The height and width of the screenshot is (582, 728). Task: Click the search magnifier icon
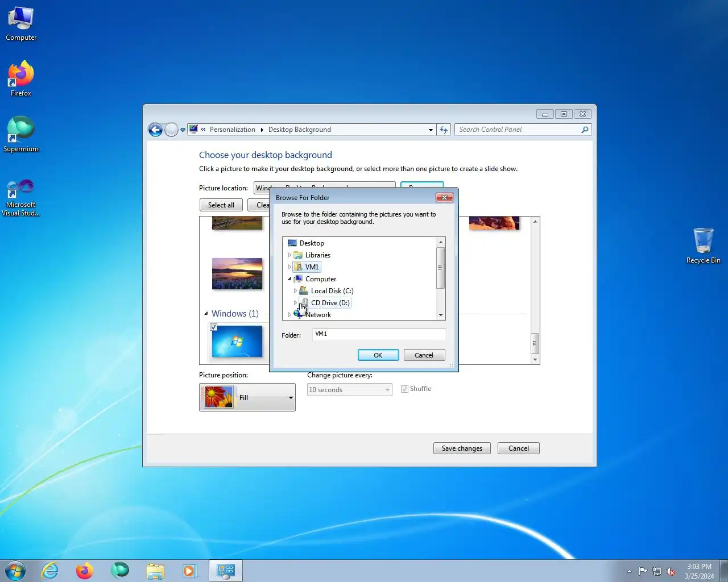pyautogui.click(x=585, y=130)
